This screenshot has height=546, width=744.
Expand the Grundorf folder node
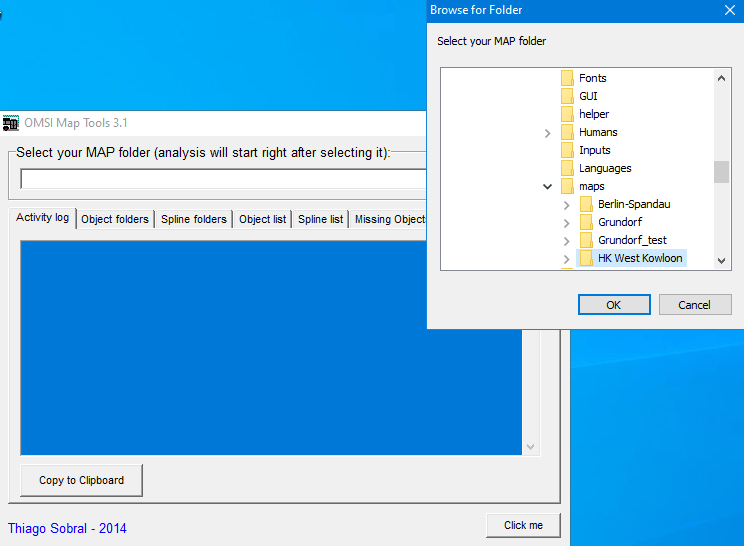567,222
